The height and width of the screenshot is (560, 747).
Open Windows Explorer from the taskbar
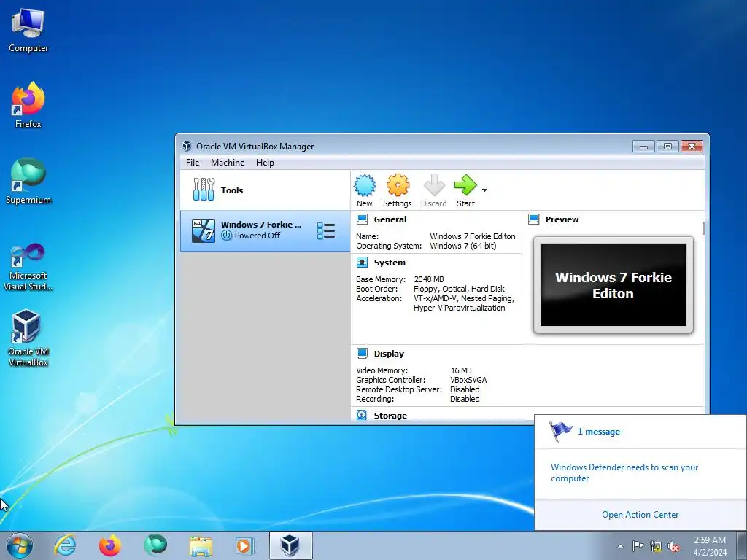[201, 545]
